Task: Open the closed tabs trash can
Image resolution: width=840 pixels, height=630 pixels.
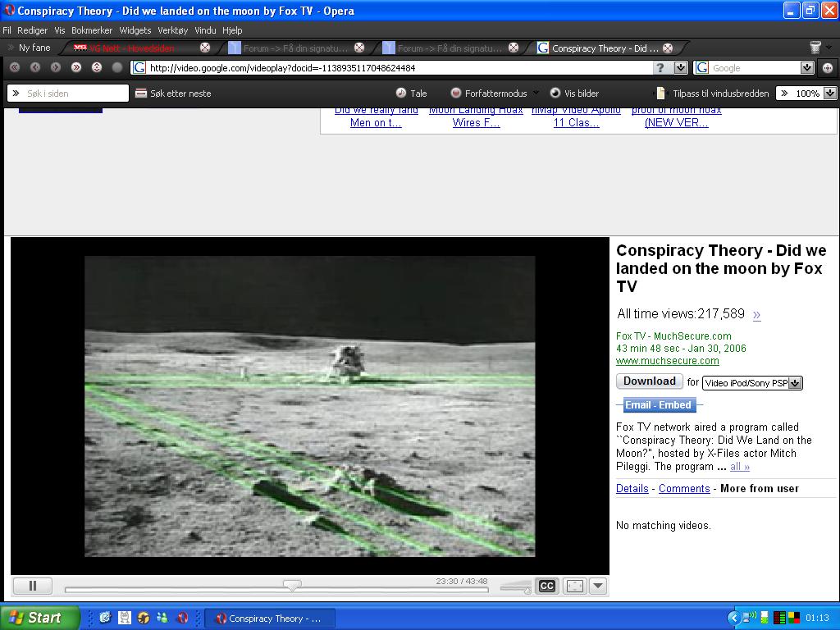Action: click(815, 48)
